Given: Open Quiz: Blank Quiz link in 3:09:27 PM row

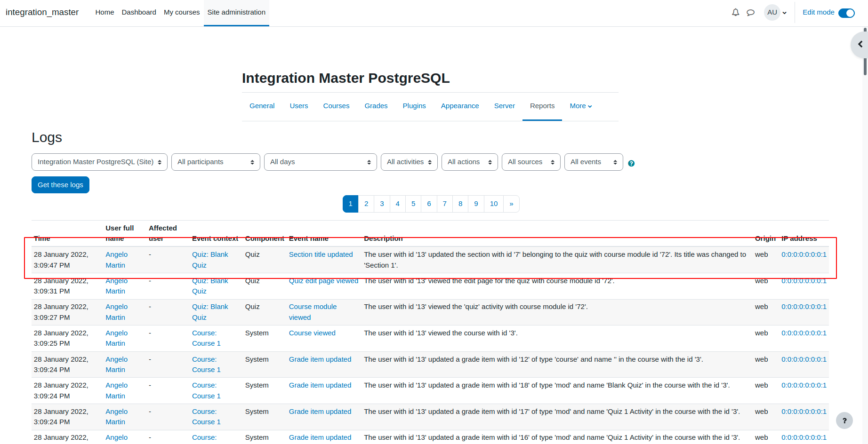Looking at the screenshot, I should pos(210,312).
